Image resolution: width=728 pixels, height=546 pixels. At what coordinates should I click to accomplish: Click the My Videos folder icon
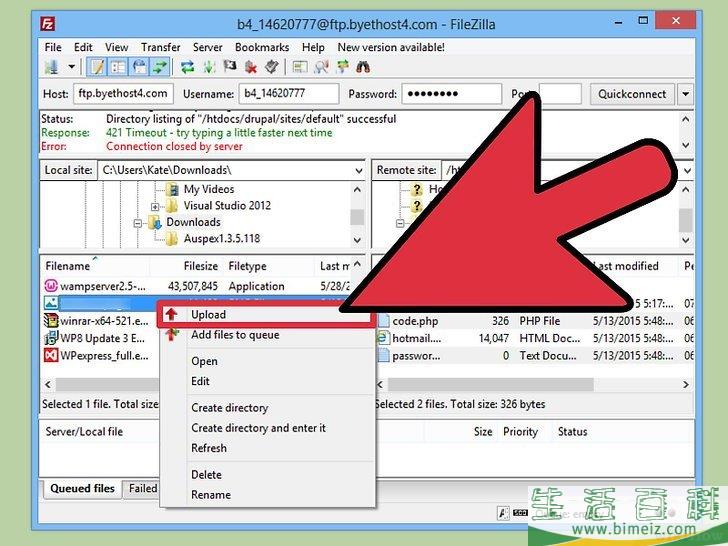pos(172,189)
